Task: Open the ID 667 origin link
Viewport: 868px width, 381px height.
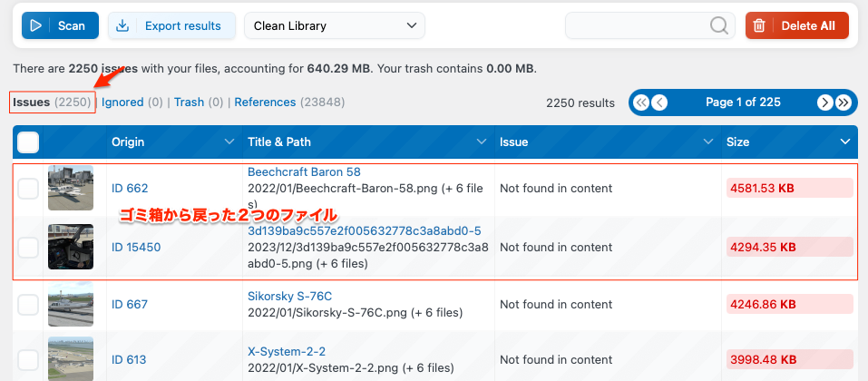Action: click(x=130, y=305)
